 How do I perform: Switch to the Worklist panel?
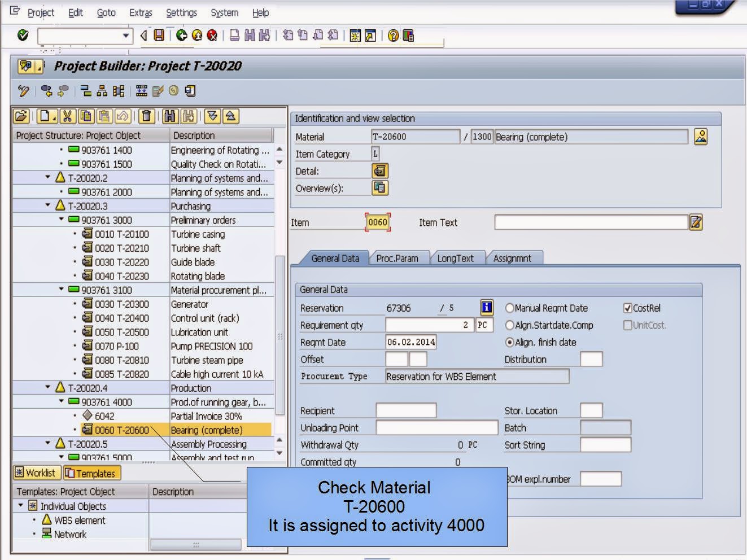coord(37,473)
